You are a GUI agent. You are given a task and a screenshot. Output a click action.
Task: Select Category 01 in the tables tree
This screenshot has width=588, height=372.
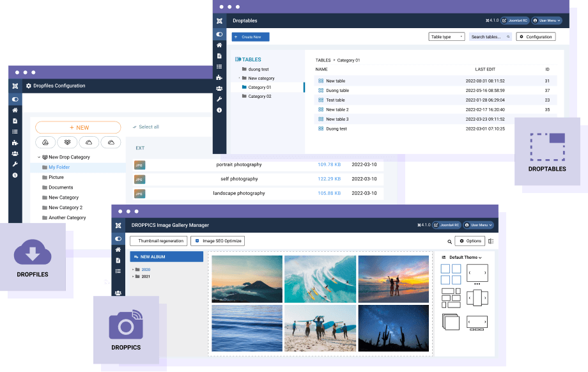click(x=261, y=87)
